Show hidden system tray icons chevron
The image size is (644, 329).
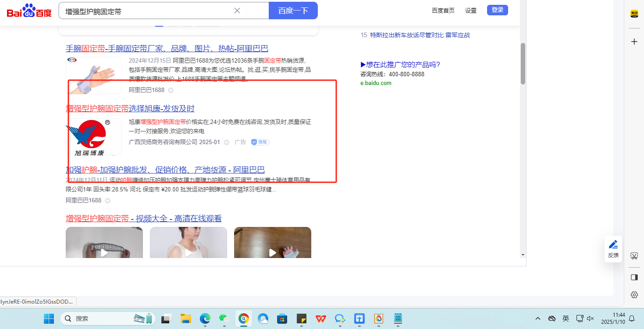coord(538,318)
